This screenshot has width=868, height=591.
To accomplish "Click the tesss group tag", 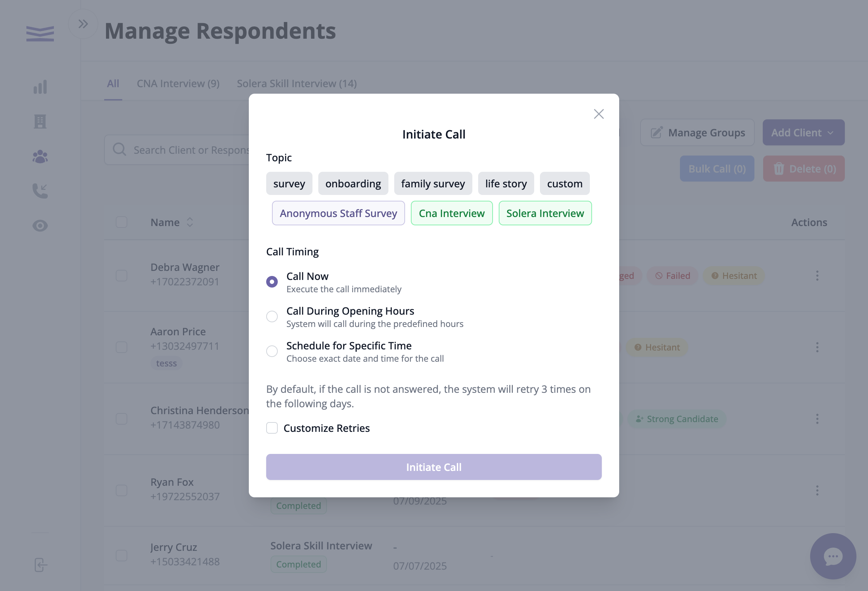I will (166, 363).
